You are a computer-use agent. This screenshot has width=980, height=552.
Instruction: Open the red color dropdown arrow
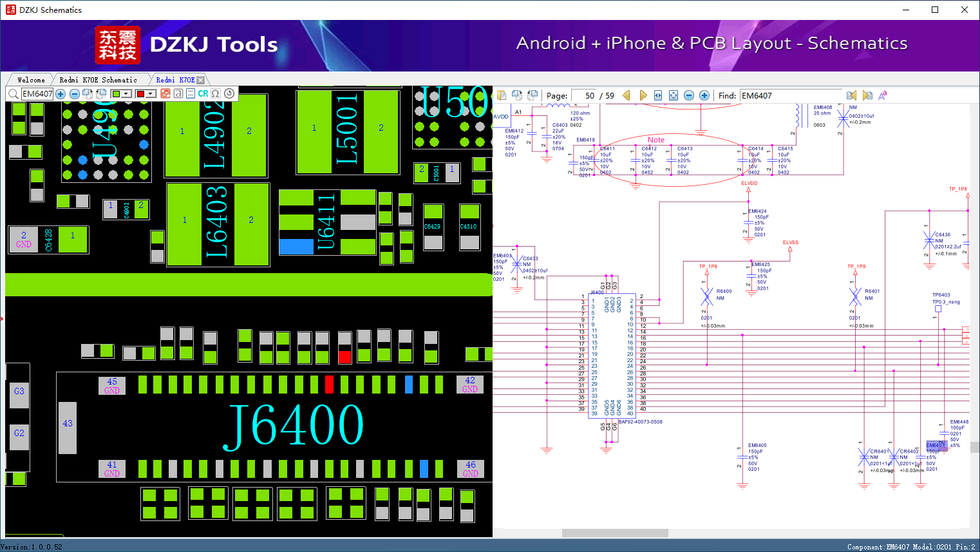(x=151, y=94)
